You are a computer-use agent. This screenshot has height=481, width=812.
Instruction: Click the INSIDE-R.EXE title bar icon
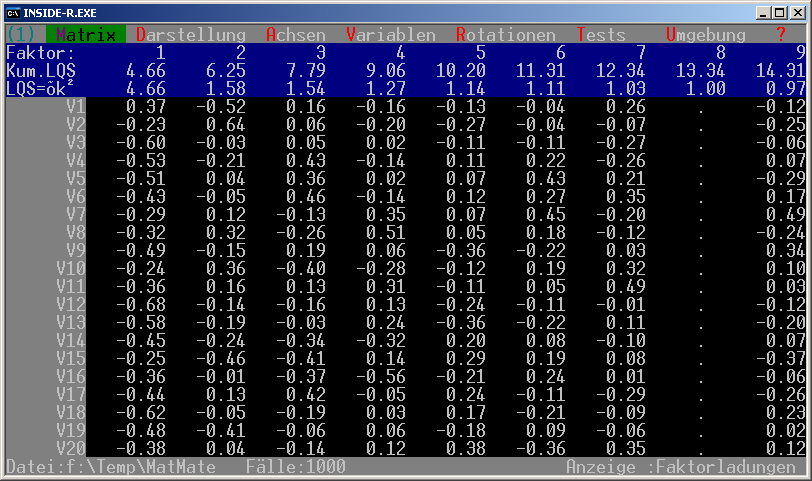click(x=14, y=11)
